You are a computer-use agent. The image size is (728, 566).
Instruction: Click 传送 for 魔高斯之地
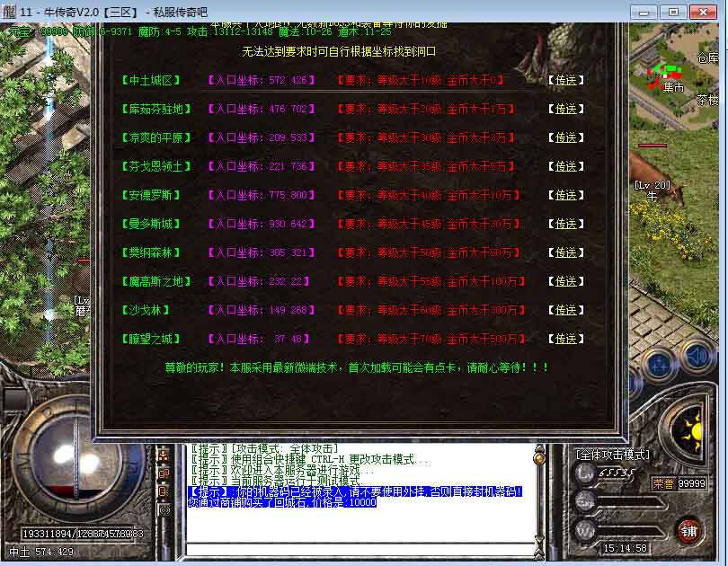click(565, 281)
